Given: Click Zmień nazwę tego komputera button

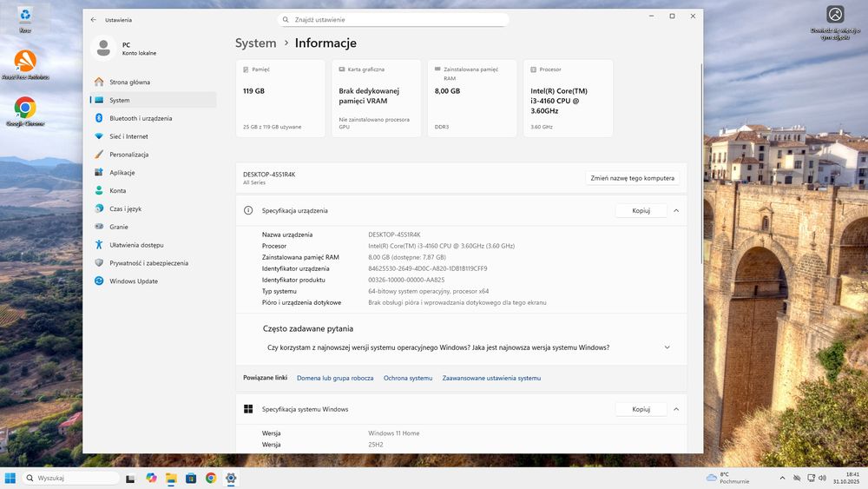Looking at the screenshot, I should click(632, 178).
